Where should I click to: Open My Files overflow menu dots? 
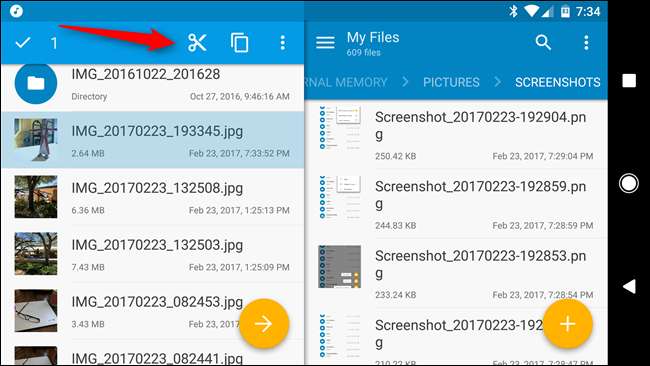coord(586,42)
